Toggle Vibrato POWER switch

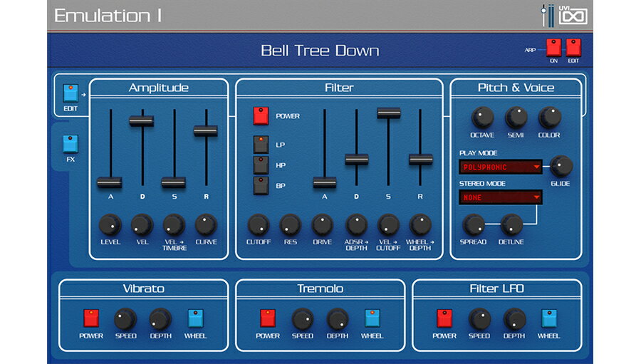(91, 318)
